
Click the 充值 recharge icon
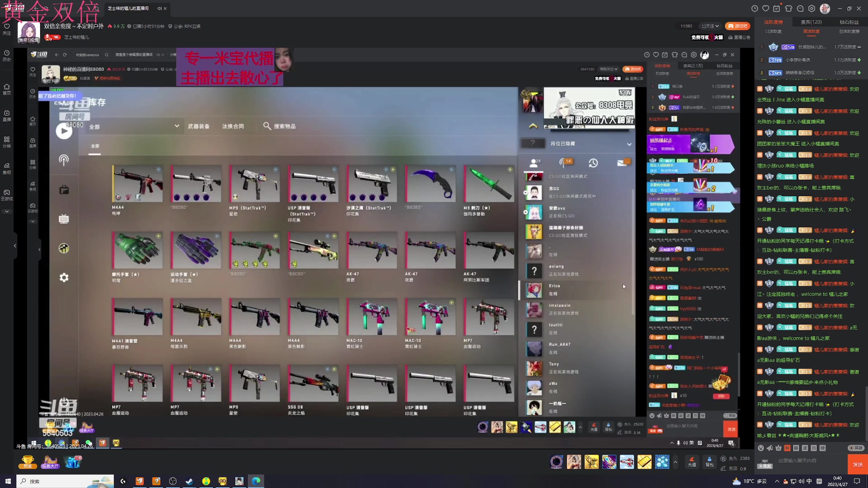pos(692,461)
